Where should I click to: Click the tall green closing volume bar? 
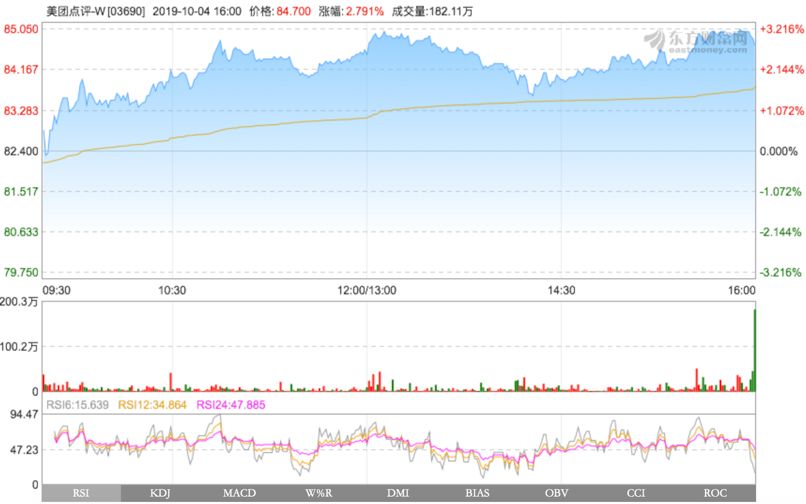[x=755, y=350]
